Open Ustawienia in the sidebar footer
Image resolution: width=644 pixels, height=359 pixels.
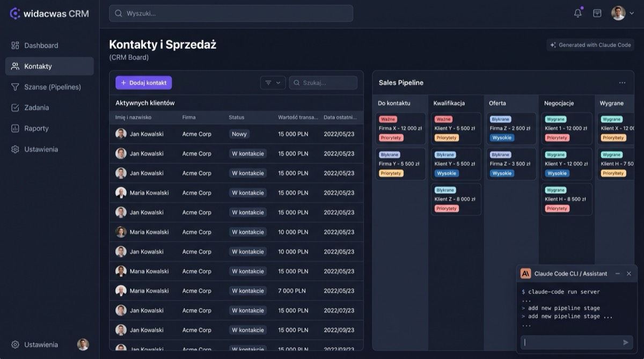pyautogui.click(x=35, y=345)
